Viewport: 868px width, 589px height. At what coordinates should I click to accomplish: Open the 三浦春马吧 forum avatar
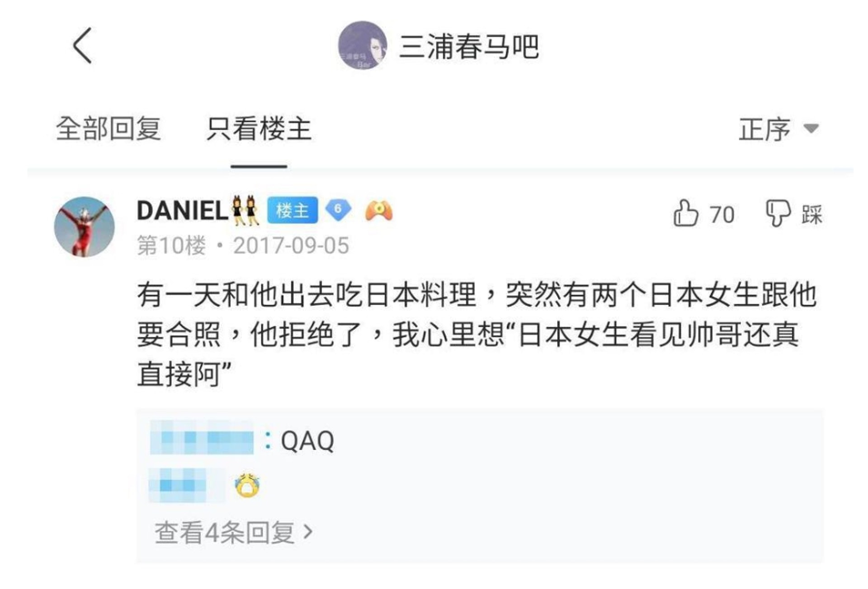(363, 46)
